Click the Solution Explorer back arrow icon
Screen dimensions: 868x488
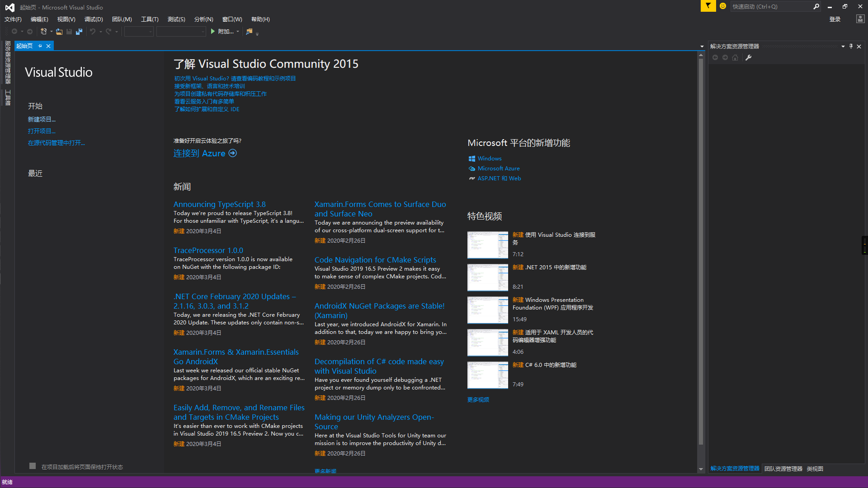tap(715, 57)
